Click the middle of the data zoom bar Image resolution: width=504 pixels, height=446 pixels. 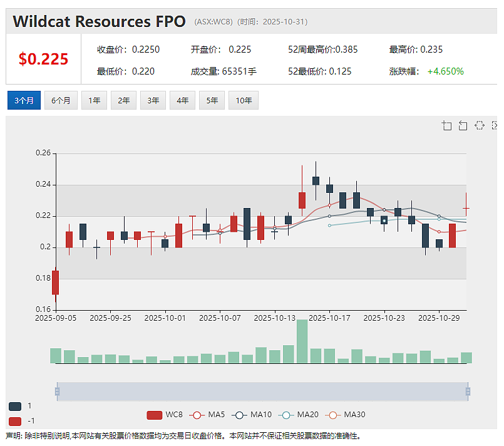262,392
